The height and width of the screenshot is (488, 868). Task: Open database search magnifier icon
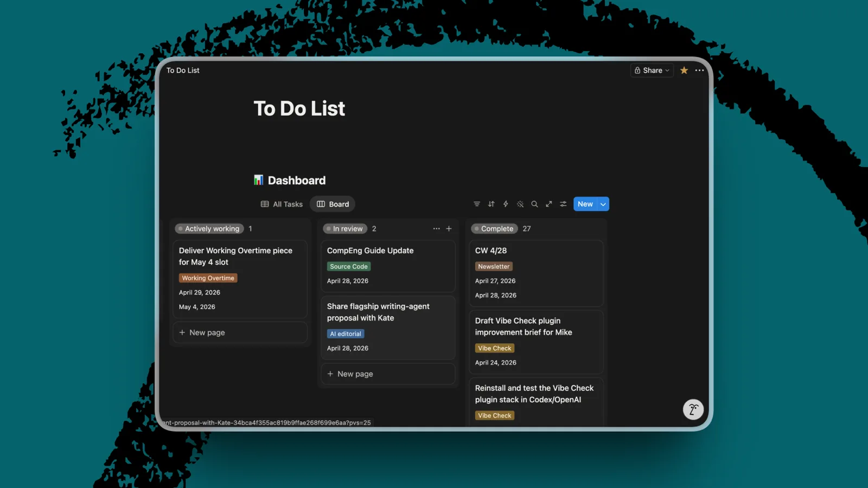(x=534, y=204)
